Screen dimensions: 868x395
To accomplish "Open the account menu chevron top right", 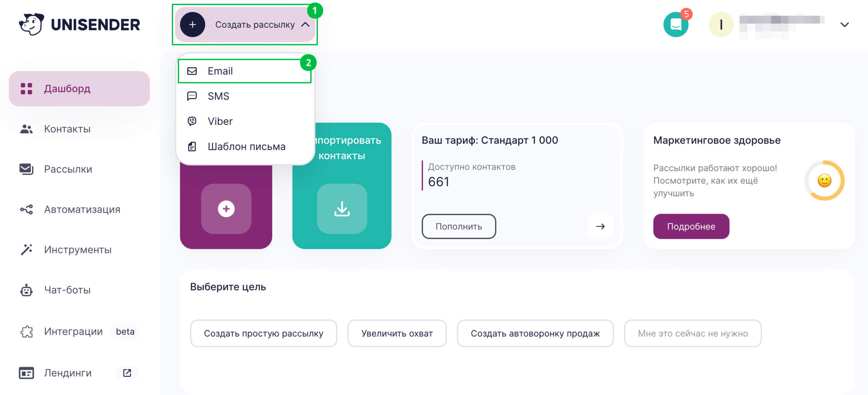I will click(845, 24).
